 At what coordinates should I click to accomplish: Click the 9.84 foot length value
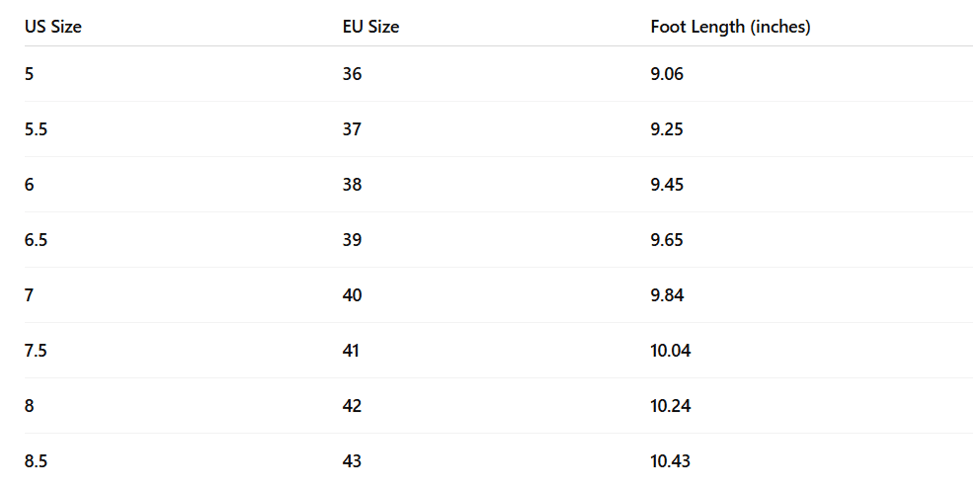coord(667,295)
